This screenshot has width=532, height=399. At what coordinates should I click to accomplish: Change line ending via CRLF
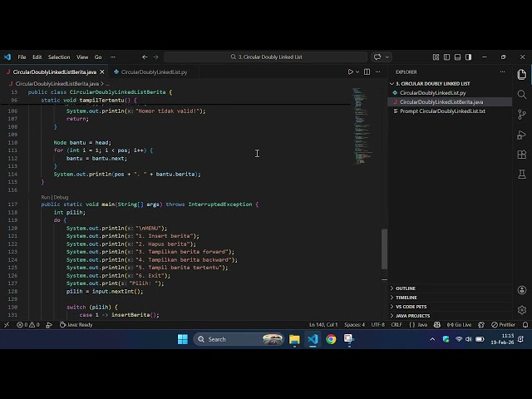(397, 325)
